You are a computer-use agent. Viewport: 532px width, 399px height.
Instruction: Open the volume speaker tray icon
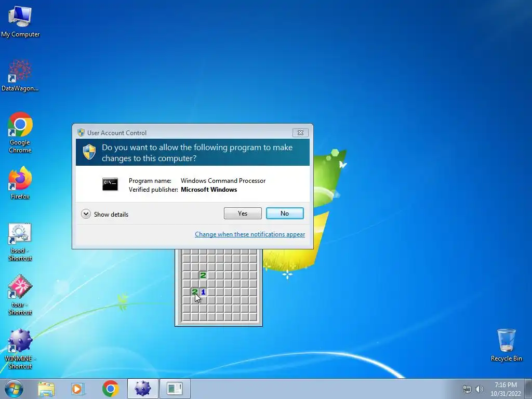tap(479, 389)
